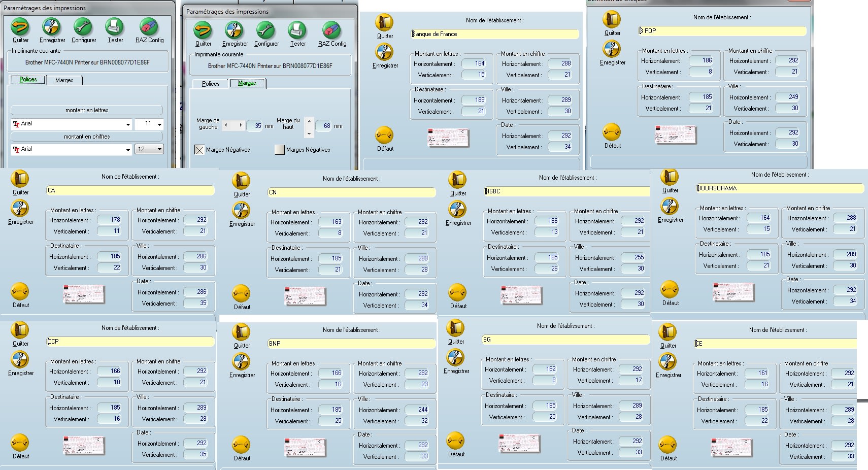Reset SG panel using its Défaut icon
Viewport: 868px width, 470px height.
[x=456, y=441]
